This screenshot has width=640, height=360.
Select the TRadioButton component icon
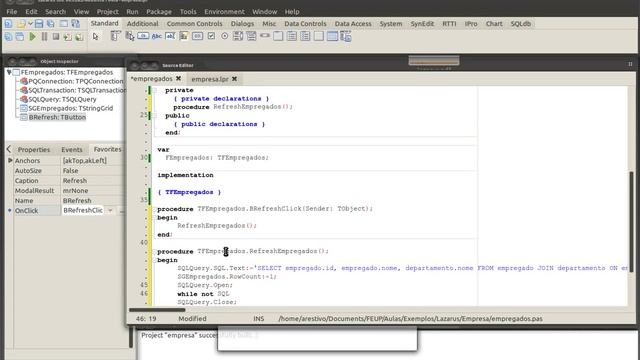pos(224,36)
